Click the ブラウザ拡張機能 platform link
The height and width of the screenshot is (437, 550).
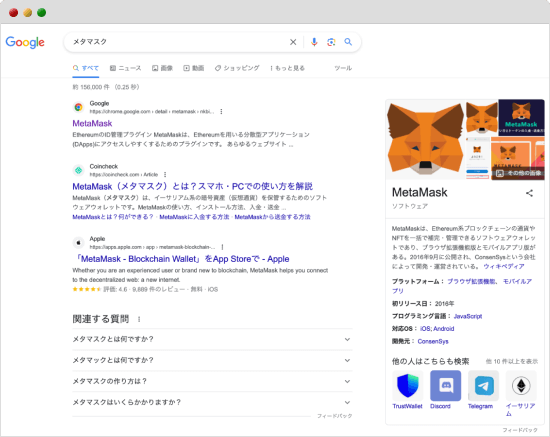471,281
